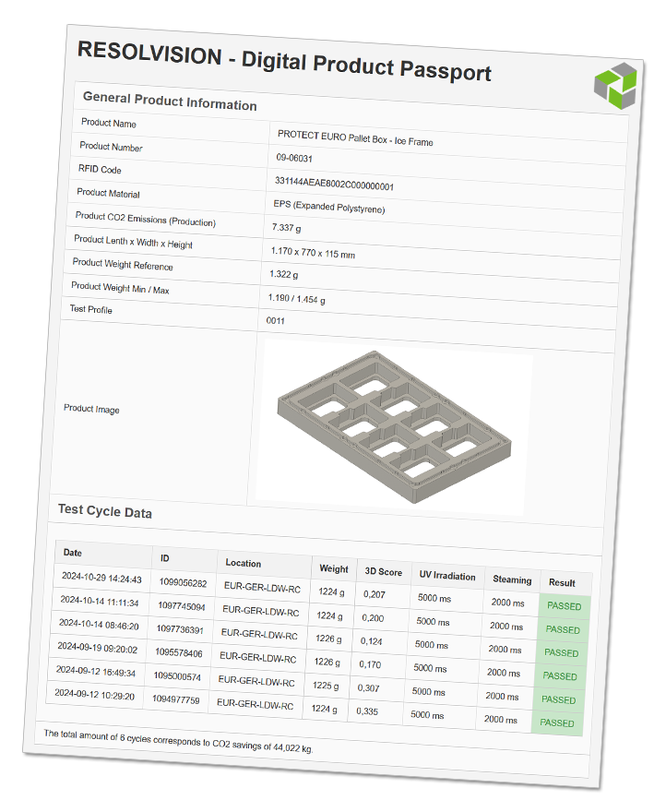Click the pallet box product image
Screen dimensions: 666x812
click(395, 426)
